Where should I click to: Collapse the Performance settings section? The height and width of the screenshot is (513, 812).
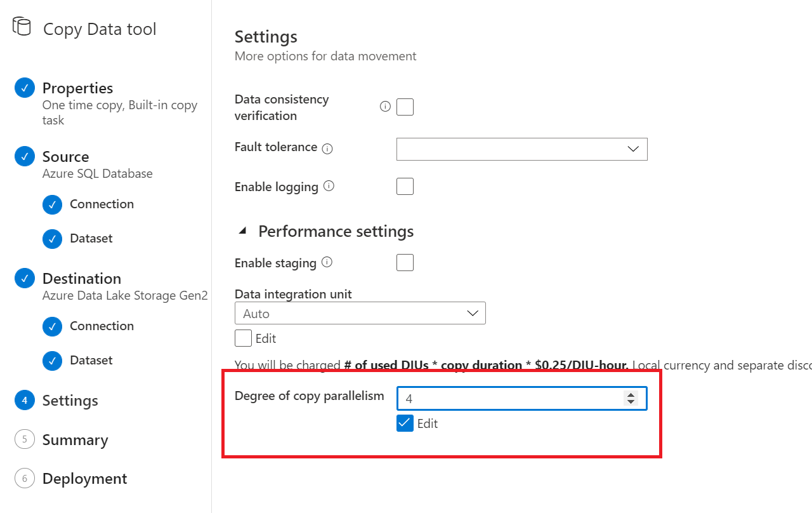coord(242,230)
